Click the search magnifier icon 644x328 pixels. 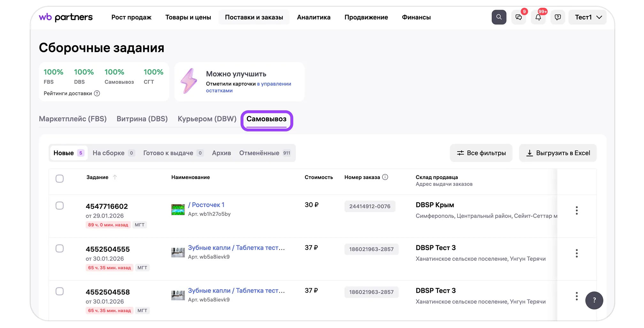pos(499,17)
